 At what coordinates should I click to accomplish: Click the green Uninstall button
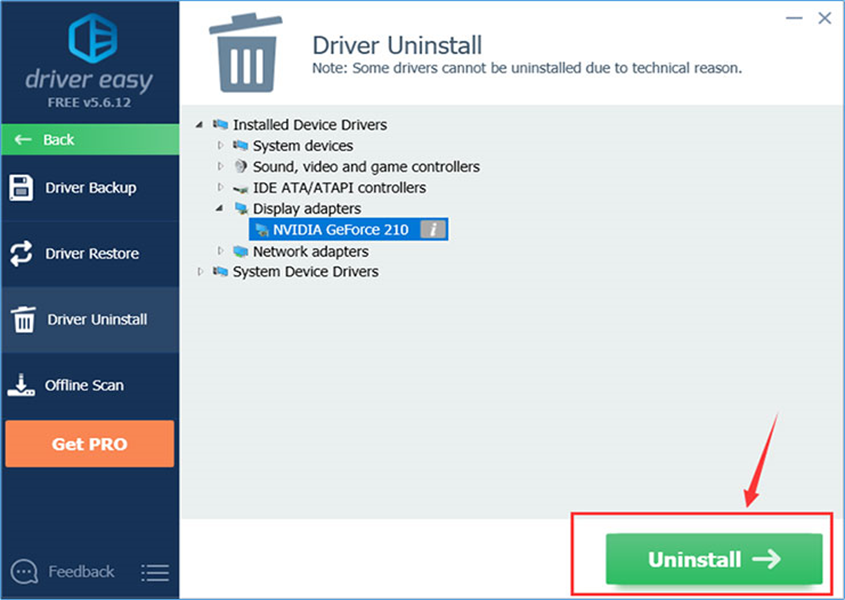pyautogui.click(x=714, y=559)
